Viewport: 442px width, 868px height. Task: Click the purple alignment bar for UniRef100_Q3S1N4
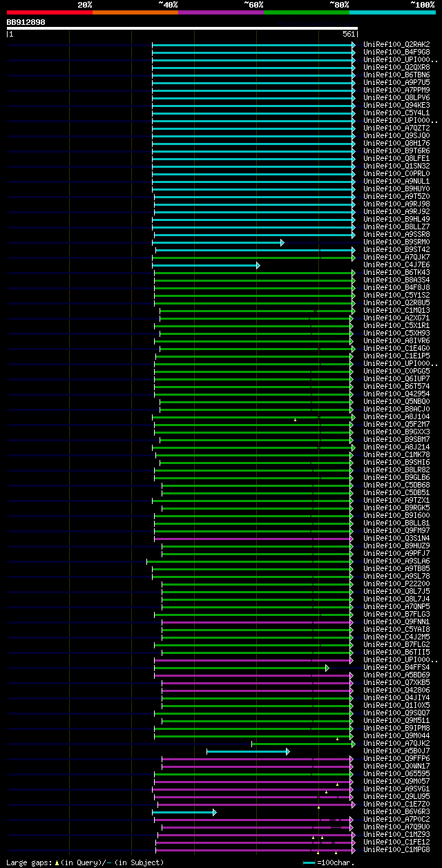253,539
